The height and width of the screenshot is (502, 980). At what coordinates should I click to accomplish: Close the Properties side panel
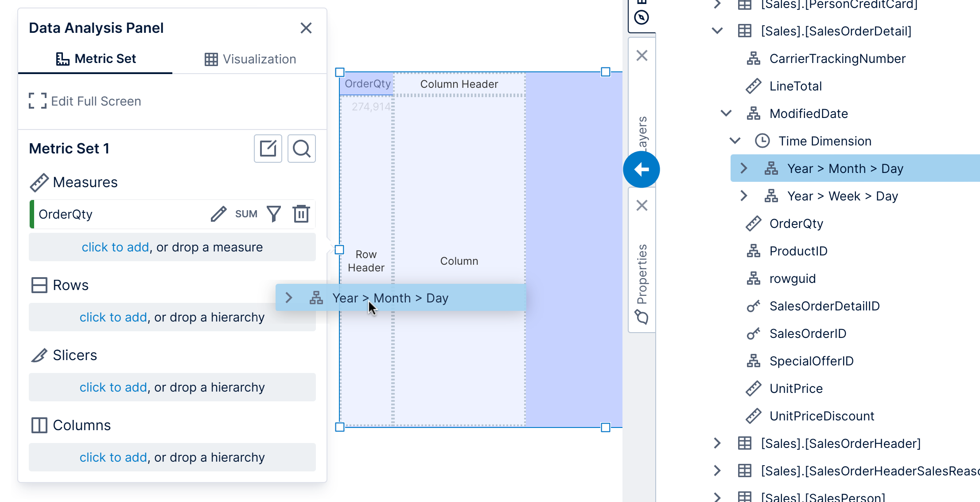pyautogui.click(x=642, y=206)
